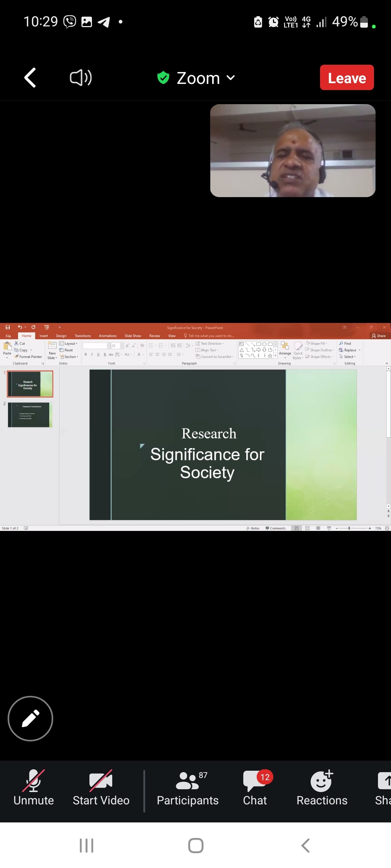Open the Chat with 12 unread messages
Viewport: 391px width, 868px height.
[x=255, y=788]
